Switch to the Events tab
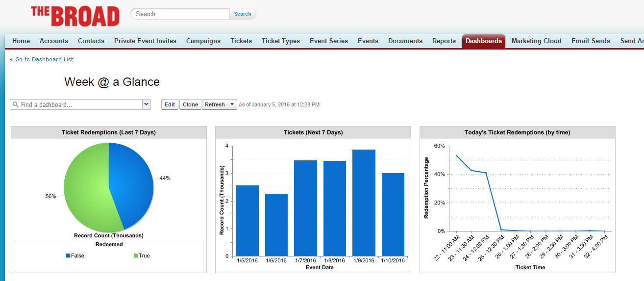This screenshot has width=644, height=281. point(368,41)
